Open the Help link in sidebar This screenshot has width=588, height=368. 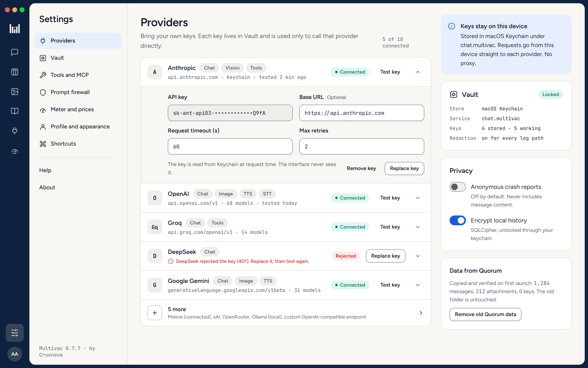coord(46,170)
